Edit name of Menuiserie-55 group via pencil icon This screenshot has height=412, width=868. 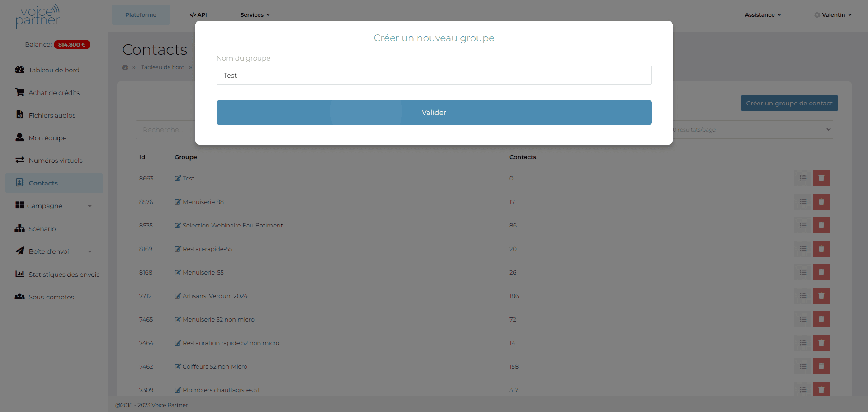pyautogui.click(x=178, y=272)
